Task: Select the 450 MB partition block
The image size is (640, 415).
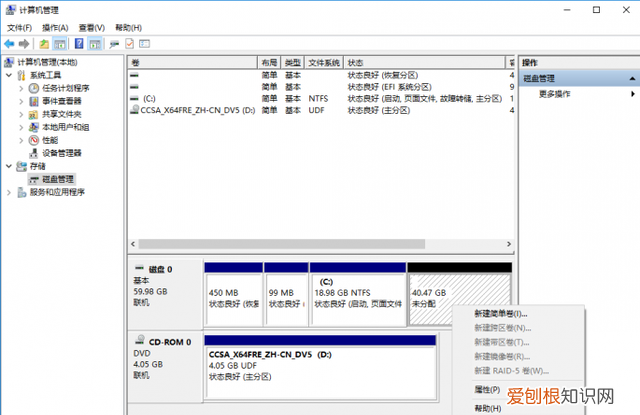Action: coord(233,294)
